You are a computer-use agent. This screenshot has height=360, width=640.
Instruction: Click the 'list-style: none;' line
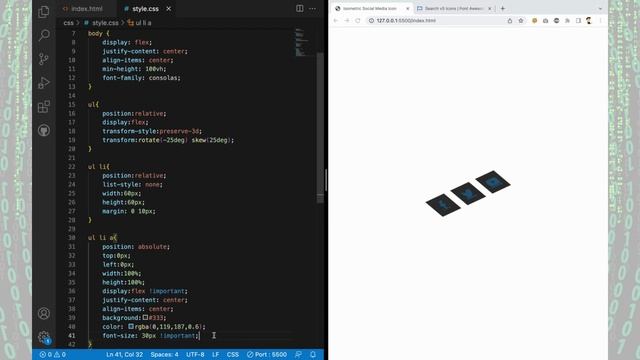pyautogui.click(x=132, y=184)
